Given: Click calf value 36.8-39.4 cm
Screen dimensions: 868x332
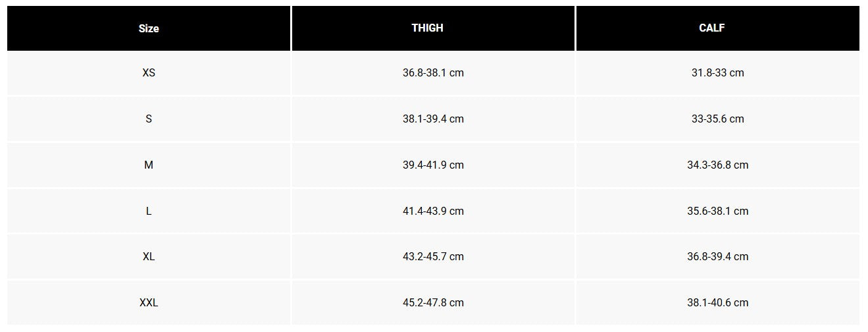Looking at the screenshot, I should [717, 256].
